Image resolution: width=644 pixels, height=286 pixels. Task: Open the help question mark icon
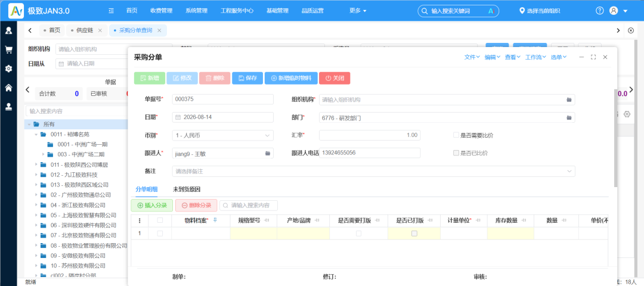click(600, 11)
